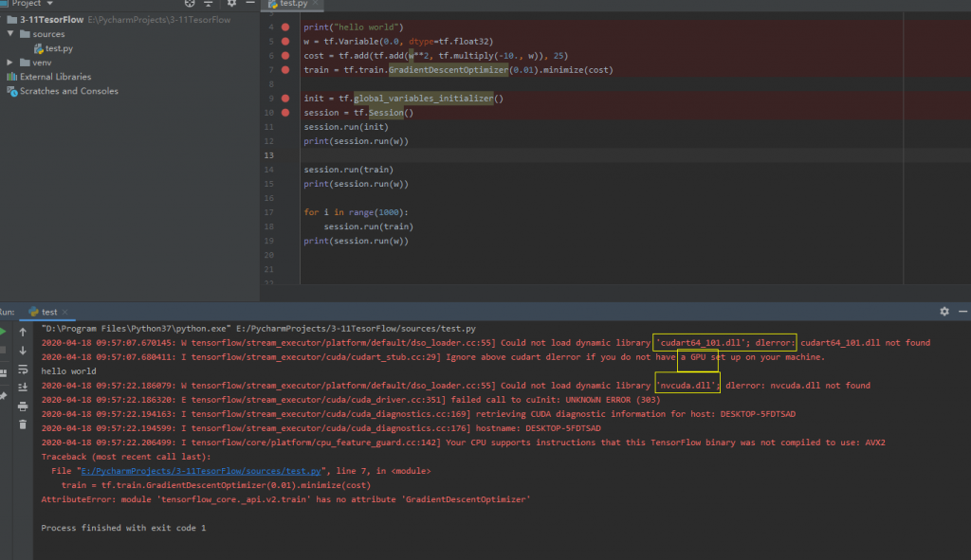Select the test run tab
Viewport: 971px width, 560px height.
[47, 311]
